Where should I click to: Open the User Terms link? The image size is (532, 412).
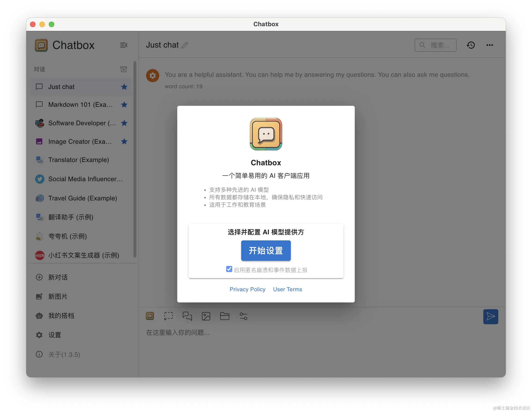(288, 289)
